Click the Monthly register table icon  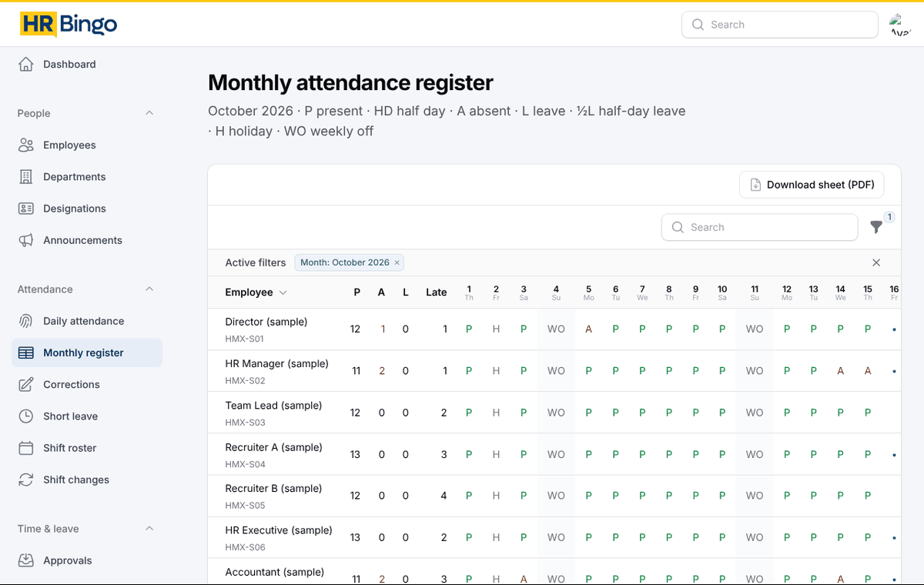coord(26,353)
